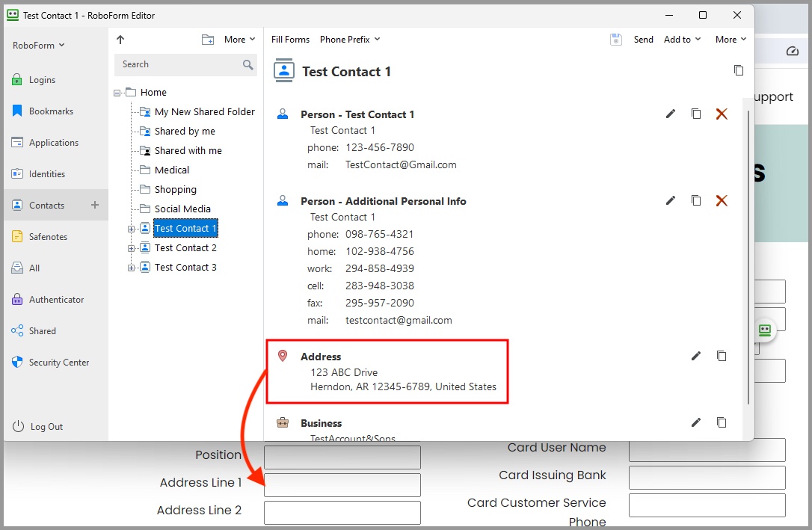
Task: Copy Person - Test Contact 1 section
Action: coord(696,114)
